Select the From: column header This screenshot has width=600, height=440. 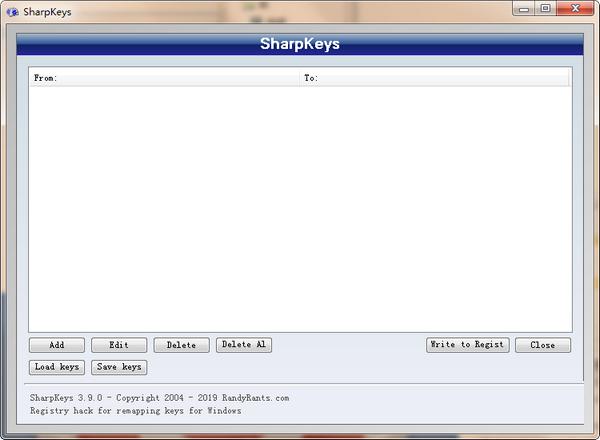click(x=165, y=78)
